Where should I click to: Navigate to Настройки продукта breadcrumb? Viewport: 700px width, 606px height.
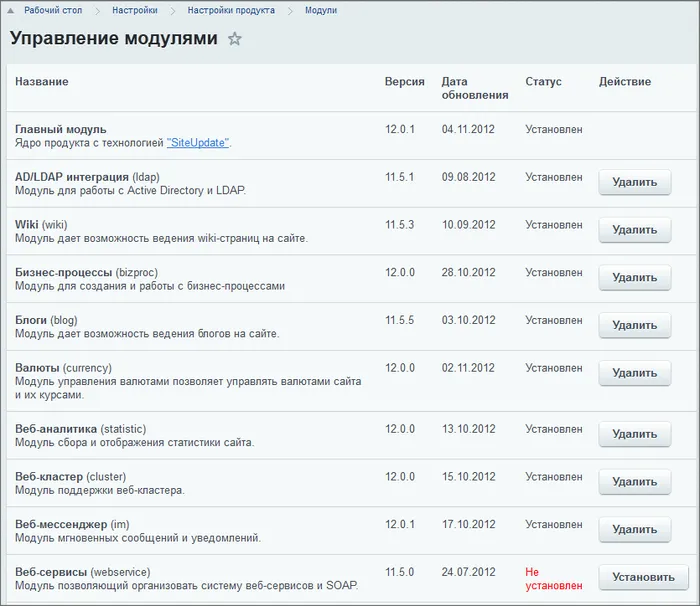click(x=231, y=11)
